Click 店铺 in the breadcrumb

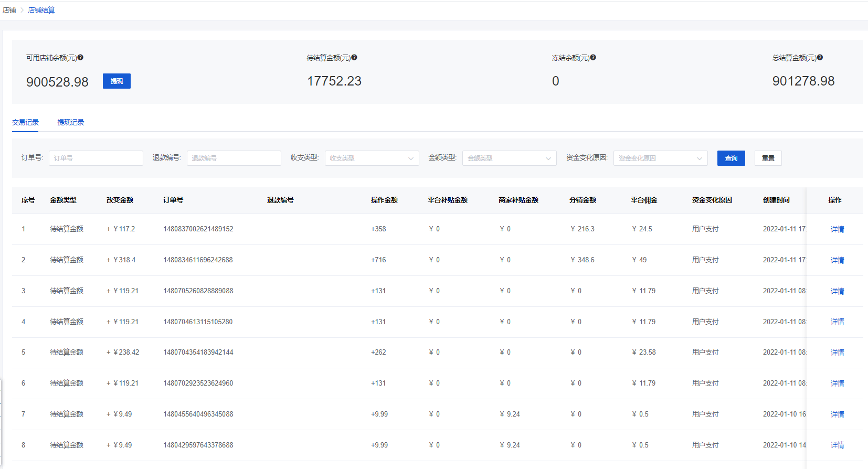coord(9,10)
